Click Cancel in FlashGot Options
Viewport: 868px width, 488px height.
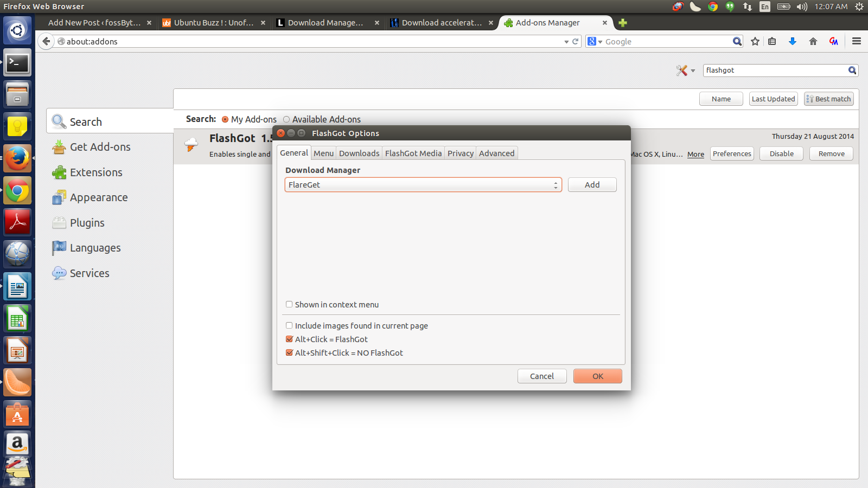[542, 376]
